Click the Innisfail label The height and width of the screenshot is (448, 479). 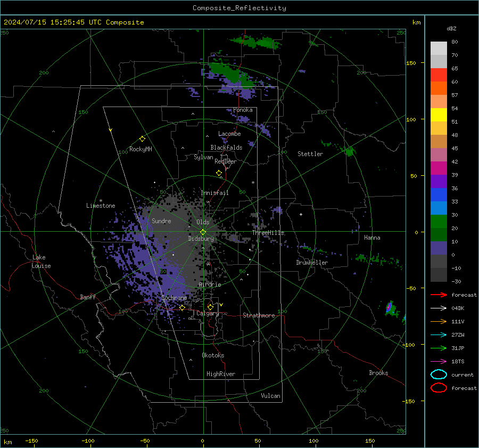[x=214, y=193]
